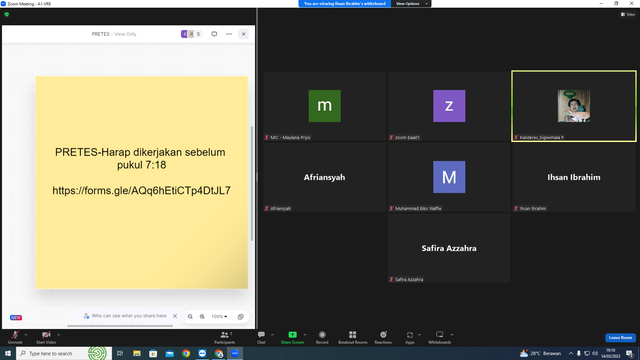640x360 pixels.
Task: Click the forms.gle link on sticky note
Action: pyautogui.click(x=142, y=190)
